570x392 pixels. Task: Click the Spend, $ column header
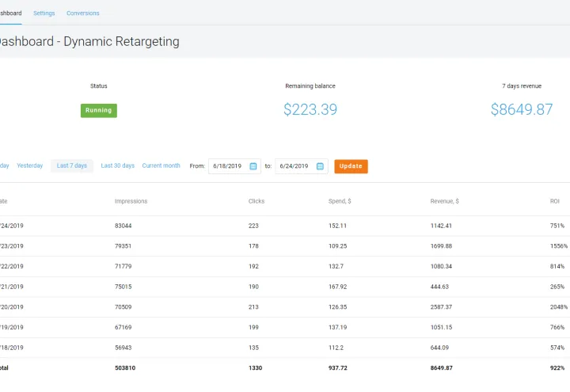coord(340,201)
